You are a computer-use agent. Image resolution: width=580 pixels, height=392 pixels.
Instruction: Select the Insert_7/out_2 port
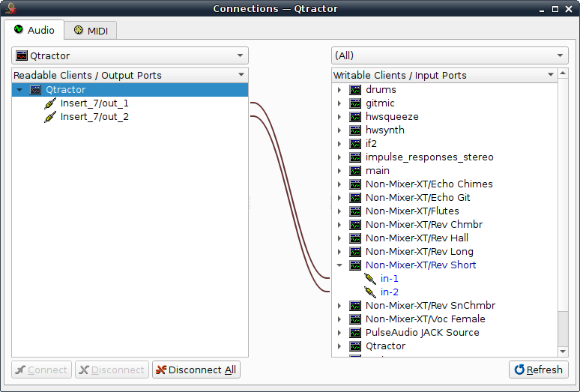click(x=94, y=116)
